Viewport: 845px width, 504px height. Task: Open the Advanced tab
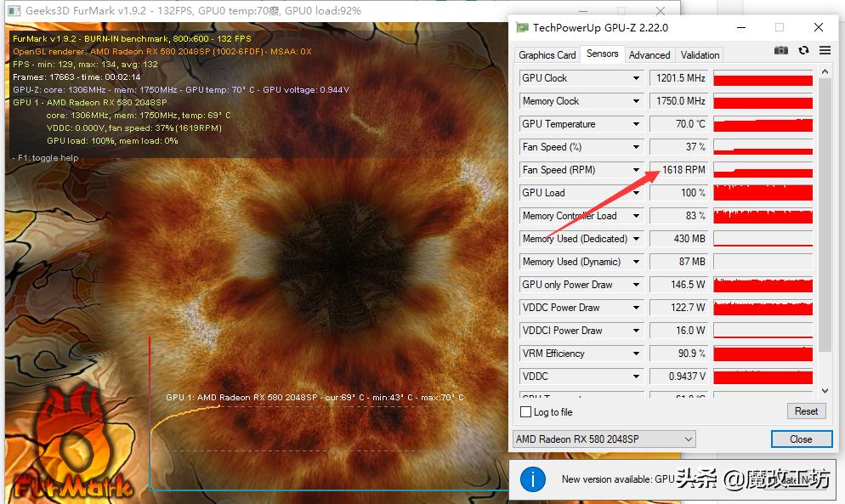pos(649,54)
